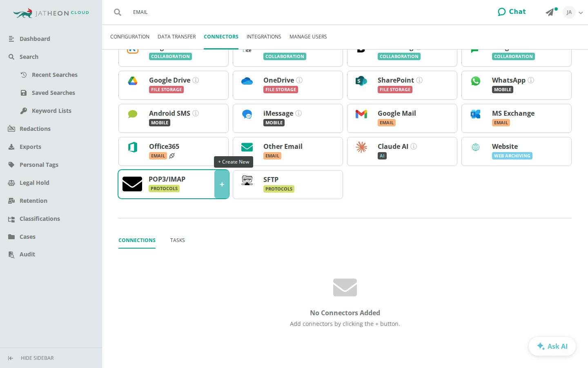Open the Chat support link
588x368 pixels.
tap(512, 12)
